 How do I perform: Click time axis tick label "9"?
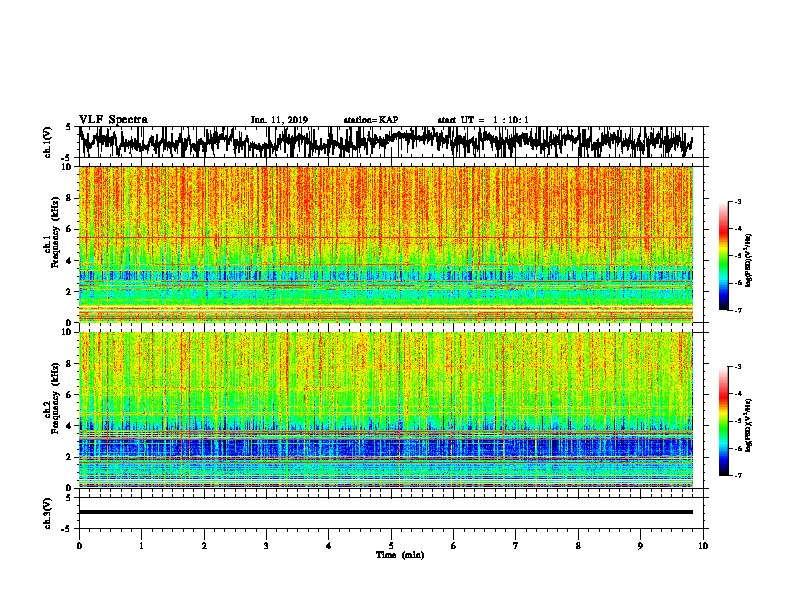click(x=640, y=545)
